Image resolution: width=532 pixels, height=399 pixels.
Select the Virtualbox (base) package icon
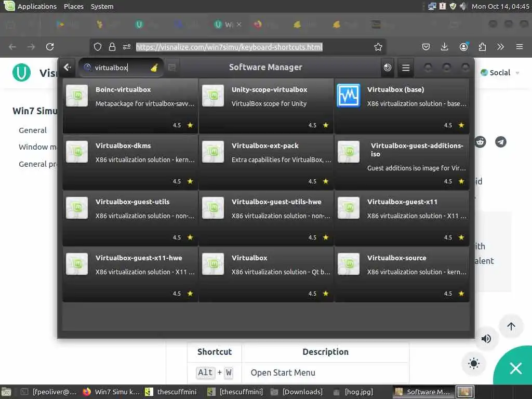[x=349, y=96]
